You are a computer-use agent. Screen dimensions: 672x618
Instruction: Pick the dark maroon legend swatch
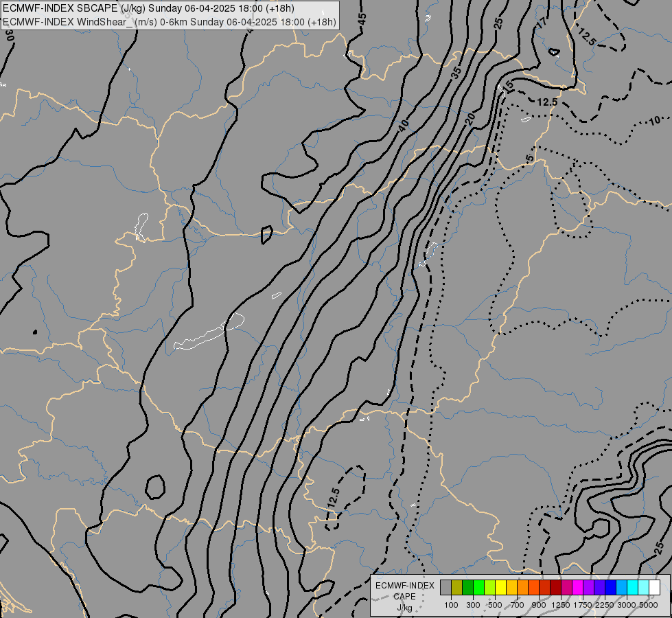(x=555, y=587)
